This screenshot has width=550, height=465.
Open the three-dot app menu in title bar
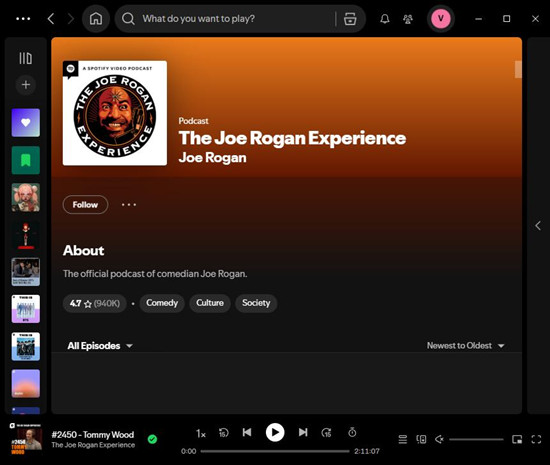pos(23,19)
